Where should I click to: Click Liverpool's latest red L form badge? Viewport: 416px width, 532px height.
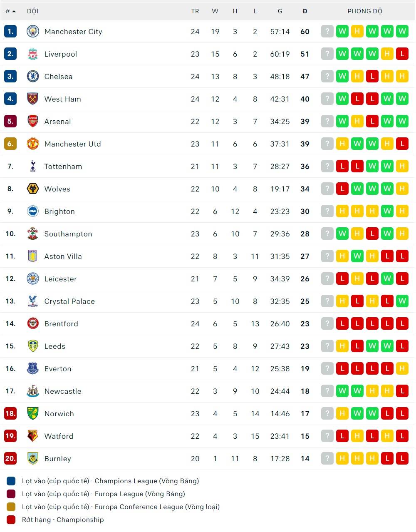click(402, 54)
